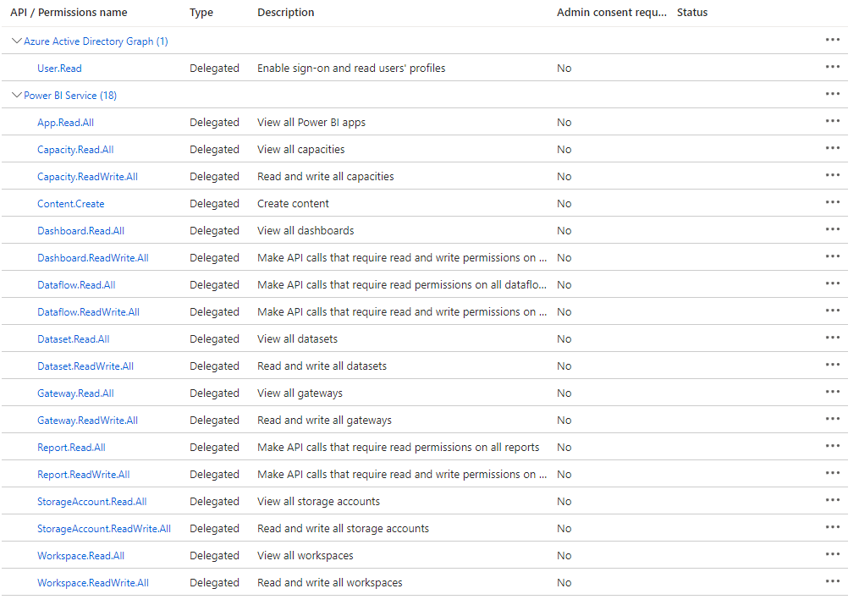This screenshot has width=859, height=616.
Task: Select 'Read and write all gateways' description
Action: (324, 421)
